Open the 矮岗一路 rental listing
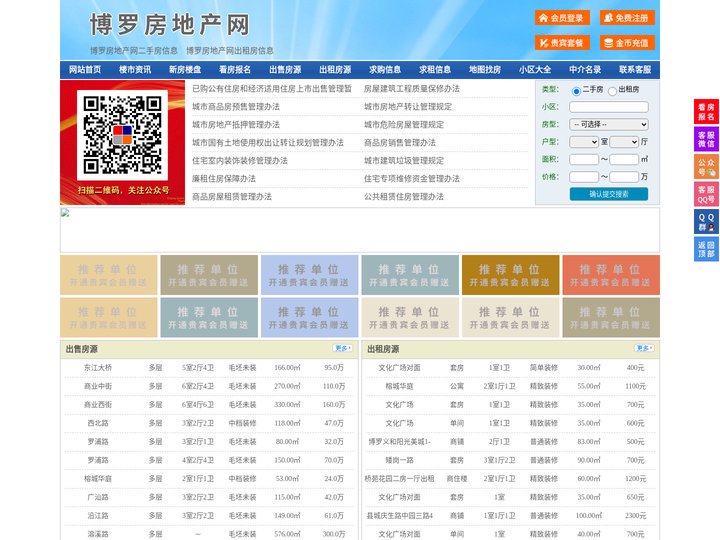 pos(399,460)
